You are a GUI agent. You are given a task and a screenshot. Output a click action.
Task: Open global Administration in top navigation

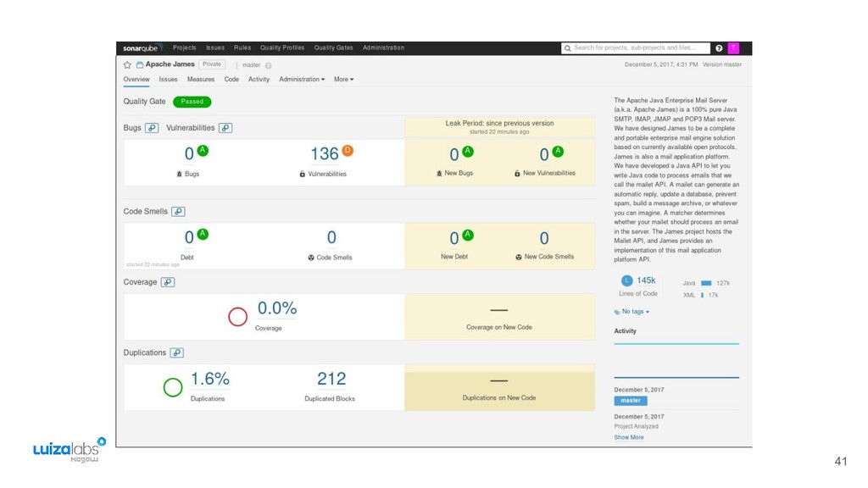[x=384, y=47]
